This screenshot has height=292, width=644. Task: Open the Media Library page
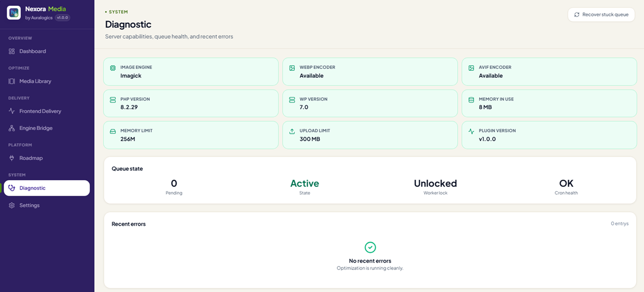point(47,81)
